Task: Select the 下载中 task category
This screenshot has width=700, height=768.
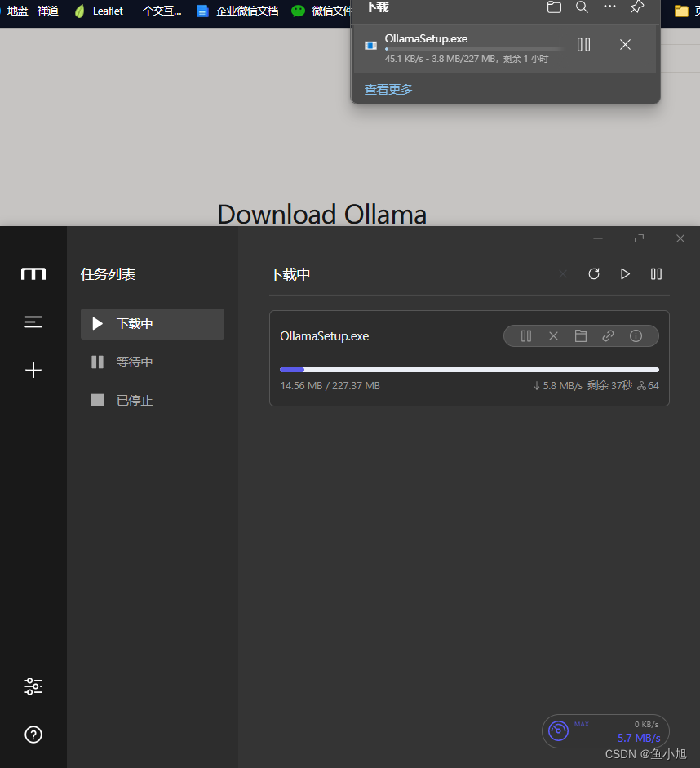Action: (153, 324)
